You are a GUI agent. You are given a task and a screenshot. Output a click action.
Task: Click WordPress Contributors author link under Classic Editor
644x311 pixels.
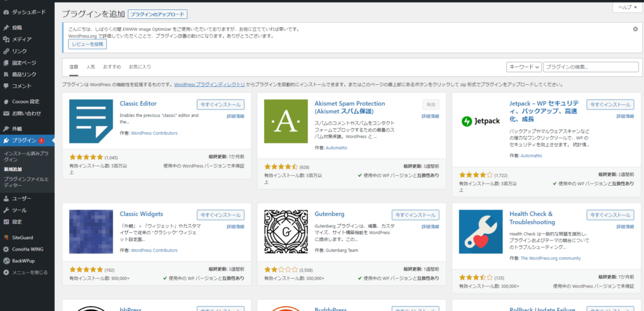[x=154, y=133]
